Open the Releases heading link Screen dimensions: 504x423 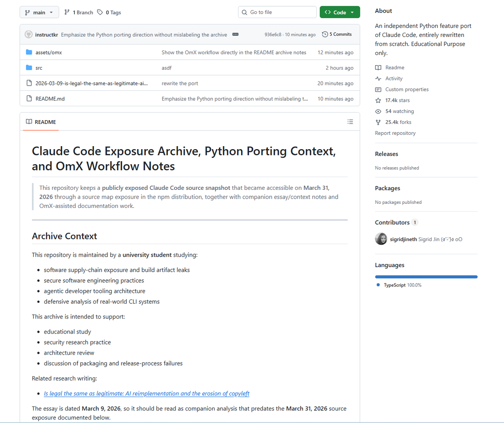386,154
